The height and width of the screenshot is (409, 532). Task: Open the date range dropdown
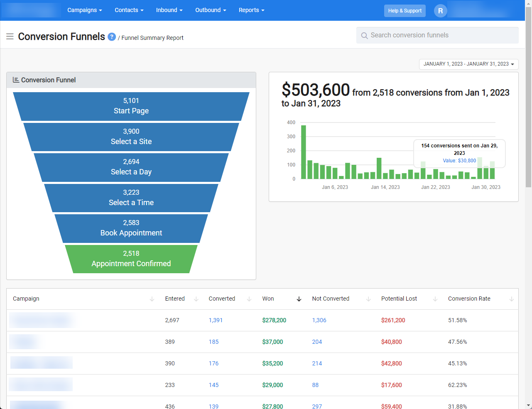click(468, 64)
